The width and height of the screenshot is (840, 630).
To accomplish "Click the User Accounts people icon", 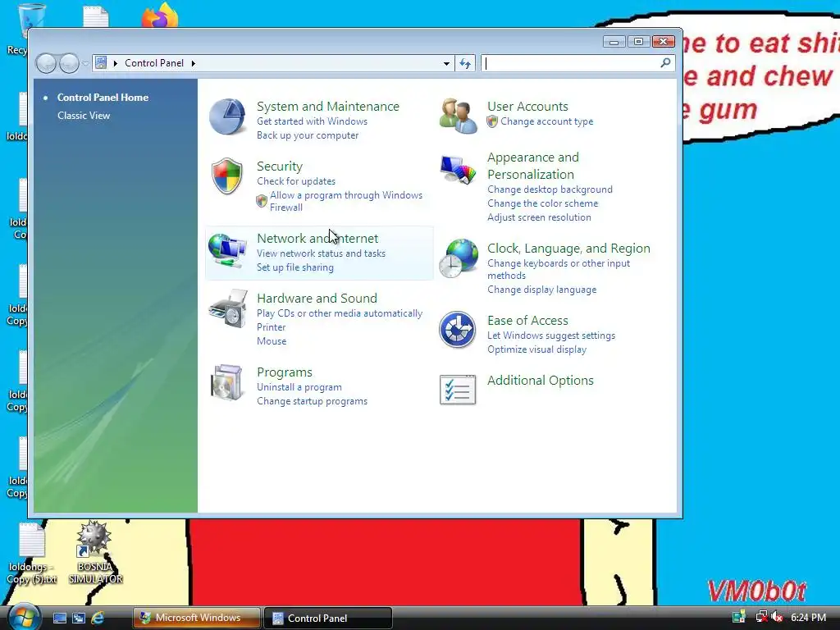I will 458,116.
